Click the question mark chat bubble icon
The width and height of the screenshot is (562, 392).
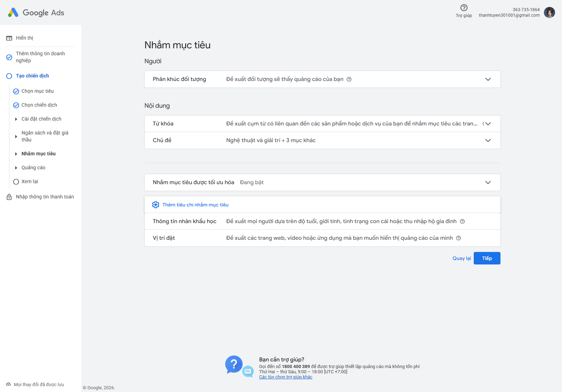[x=234, y=365]
